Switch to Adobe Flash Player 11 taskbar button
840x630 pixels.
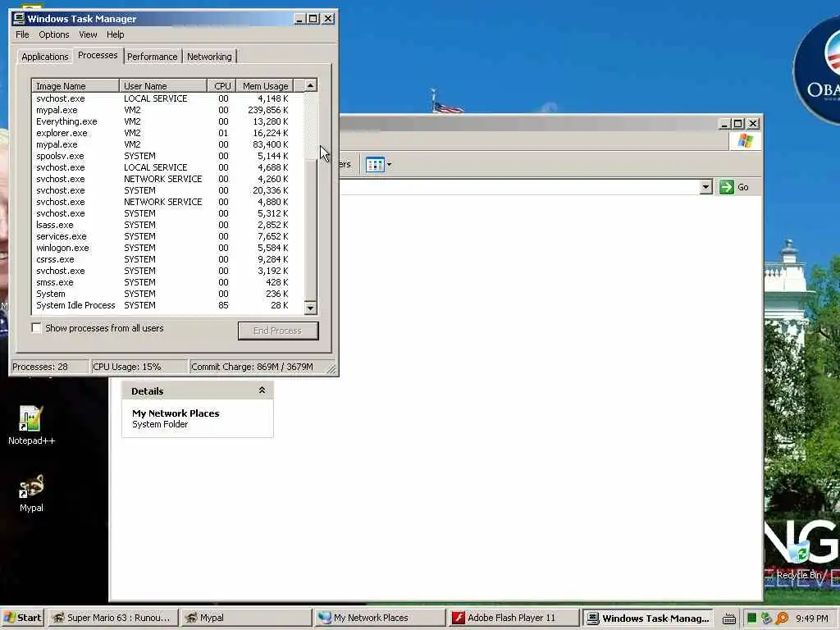[x=513, y=618]
